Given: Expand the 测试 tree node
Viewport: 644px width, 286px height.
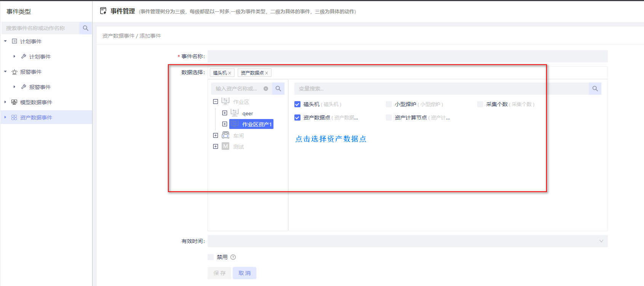Looking at the screenshot, I should 216,146.
